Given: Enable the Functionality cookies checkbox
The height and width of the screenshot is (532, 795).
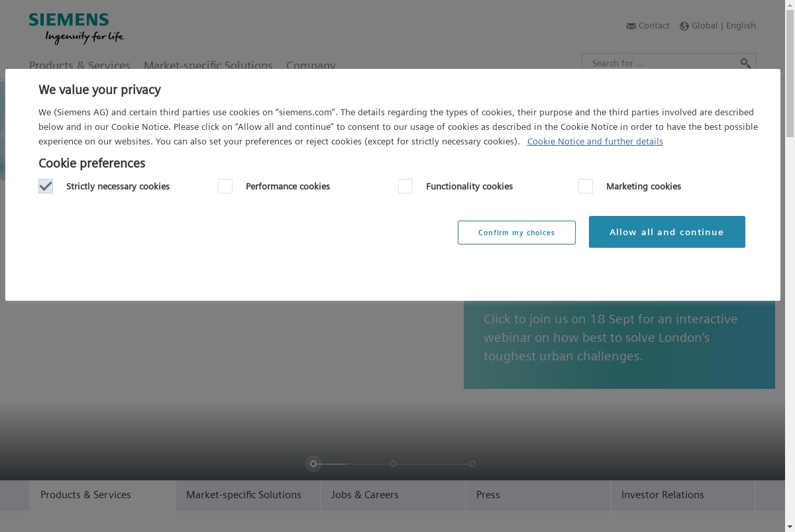Looking at the screenshot, I should tap(405, 186).
